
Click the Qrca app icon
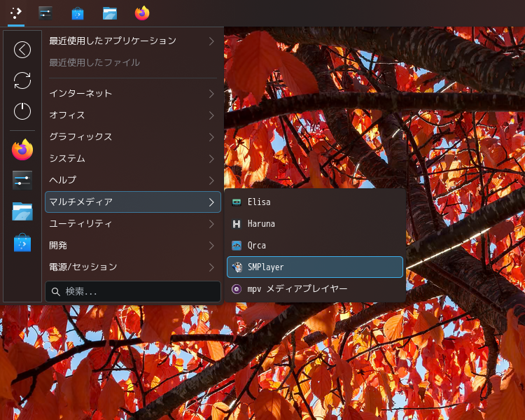point(237,246)
